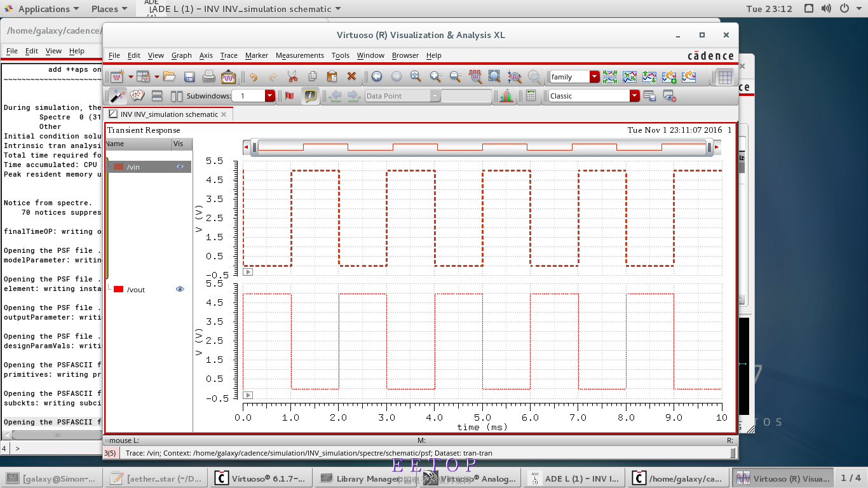Select the /vout red color swatch
The width and height of the screenshot is (868, 488).
tap(118, 290)
